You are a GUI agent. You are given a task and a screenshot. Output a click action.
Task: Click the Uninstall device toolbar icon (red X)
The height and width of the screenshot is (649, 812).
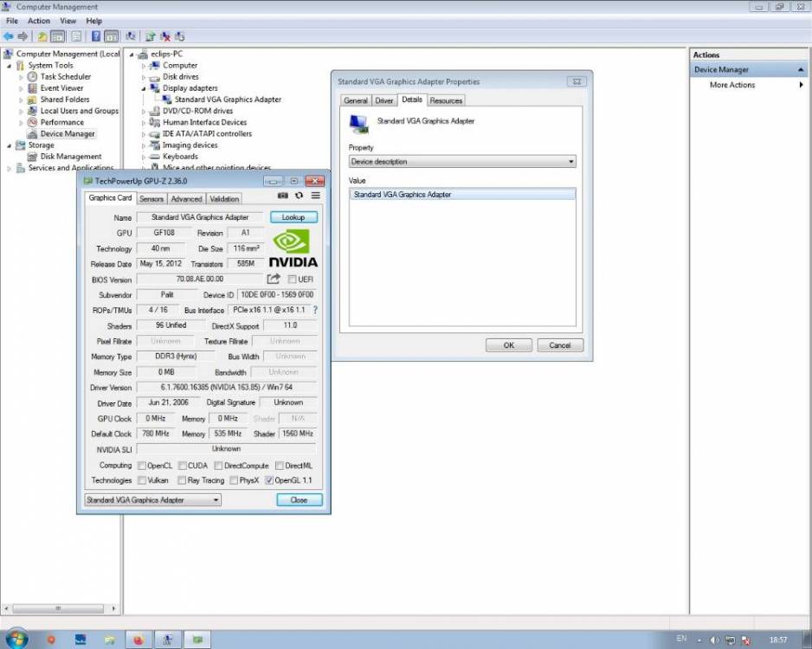(x=165, y=36)
